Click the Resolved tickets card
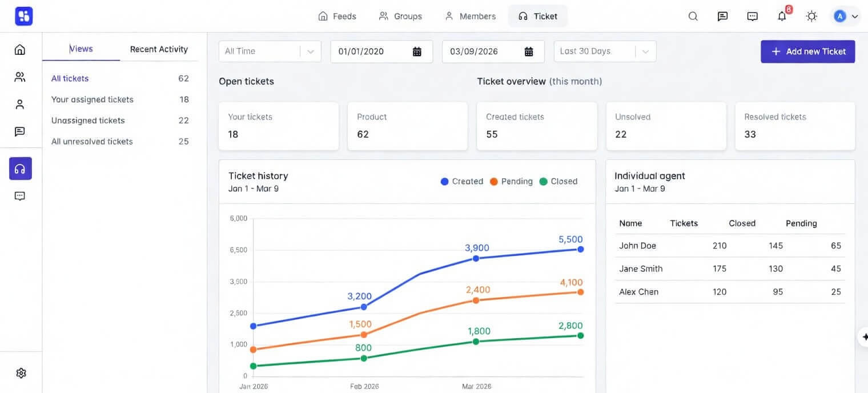The height and width of the screenshot is (393, 868). click(x=795, y=126)
